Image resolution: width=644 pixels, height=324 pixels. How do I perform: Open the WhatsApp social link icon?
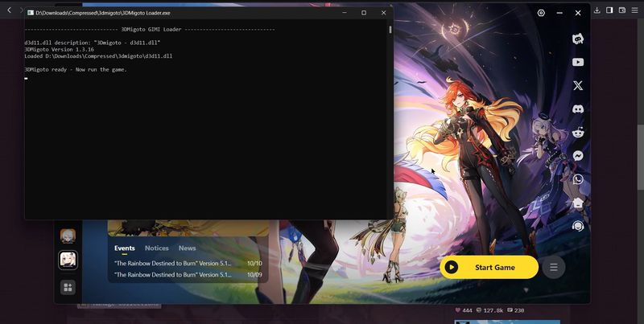[578, 179]
